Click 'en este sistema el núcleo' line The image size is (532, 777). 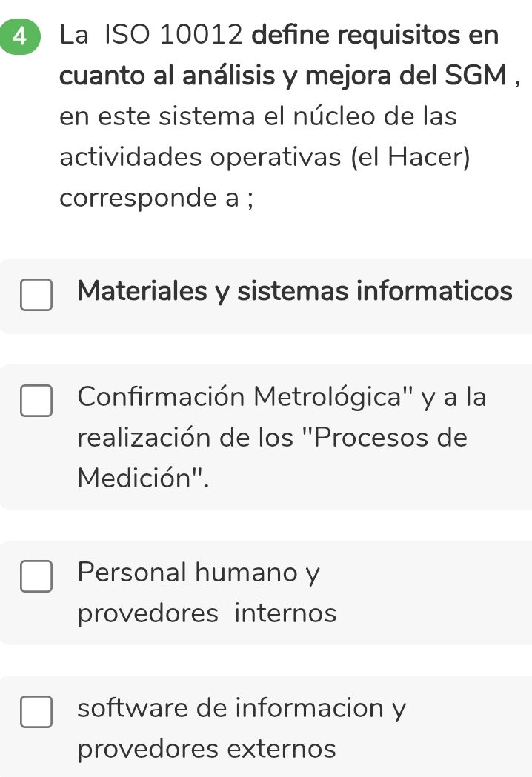coord(259,116)
